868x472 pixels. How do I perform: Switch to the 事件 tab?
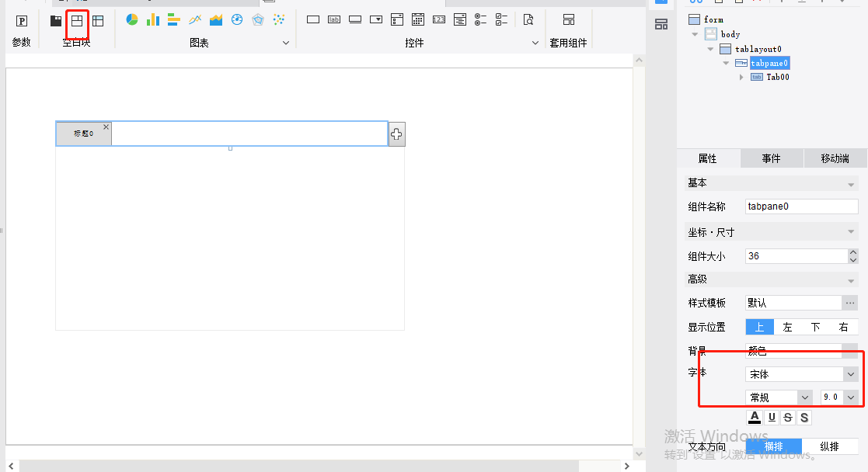pos(771,158)
